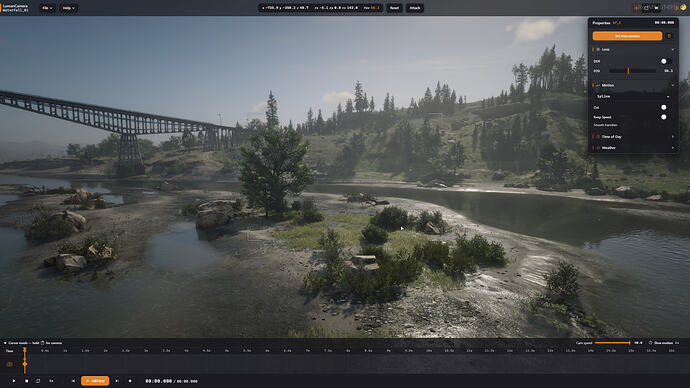Open the Help menu

(68, 8)
